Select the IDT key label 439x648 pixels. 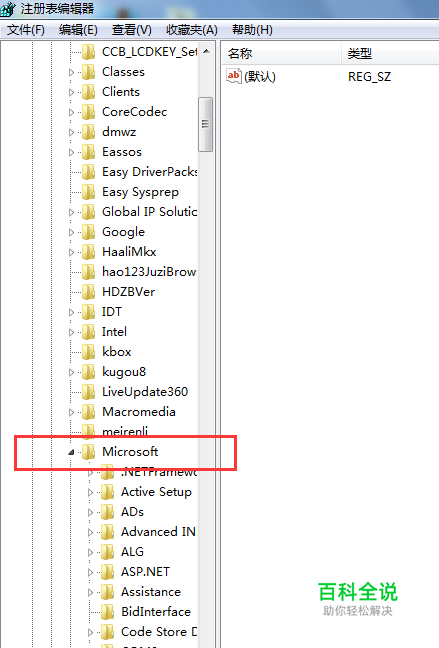[x=112, y=312]
